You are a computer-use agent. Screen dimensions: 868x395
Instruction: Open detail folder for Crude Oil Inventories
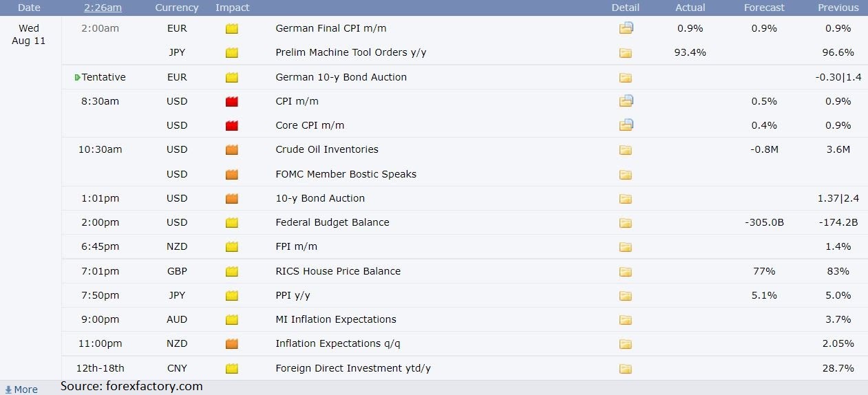[x=625, y=150]
